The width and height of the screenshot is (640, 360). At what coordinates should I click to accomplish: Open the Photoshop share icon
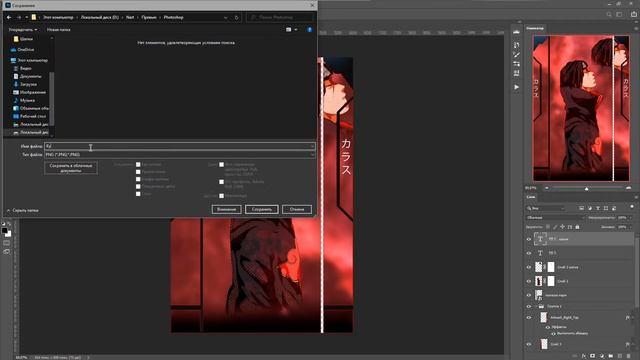[x=634, y=14]
